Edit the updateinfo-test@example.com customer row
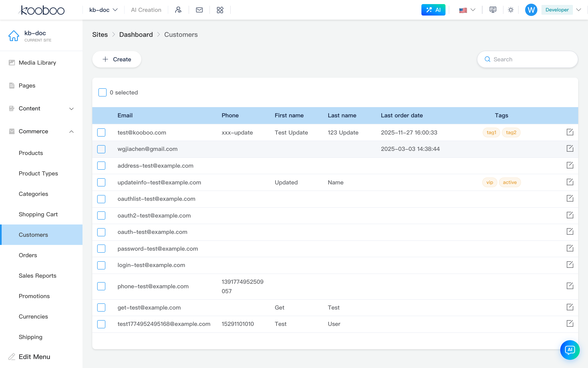 (x=570, y=182)
